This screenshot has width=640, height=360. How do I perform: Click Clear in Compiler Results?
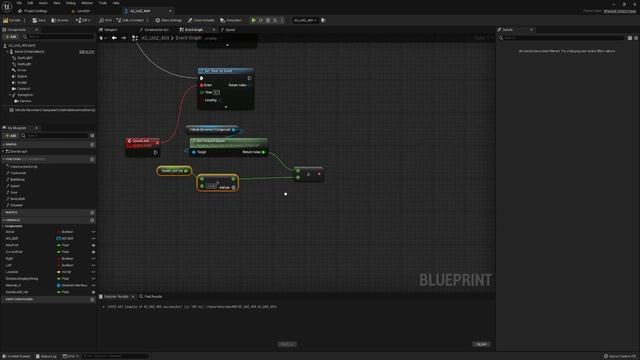point(482,344)
